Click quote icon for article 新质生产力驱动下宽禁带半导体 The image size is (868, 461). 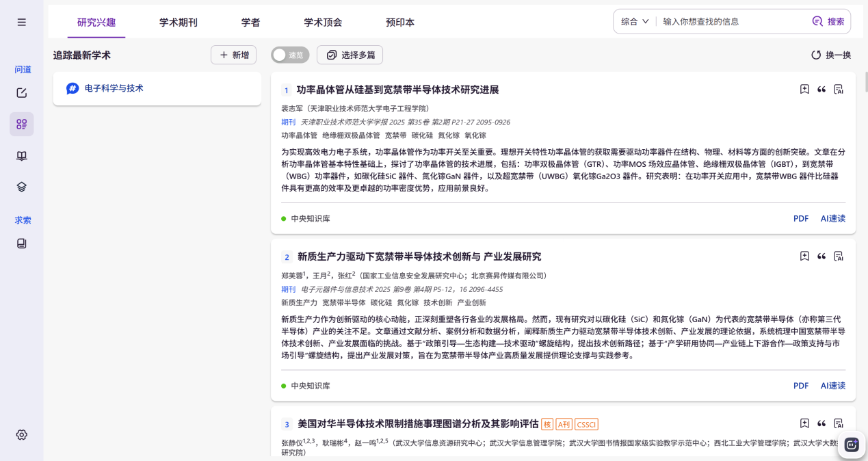click(821, 256)
